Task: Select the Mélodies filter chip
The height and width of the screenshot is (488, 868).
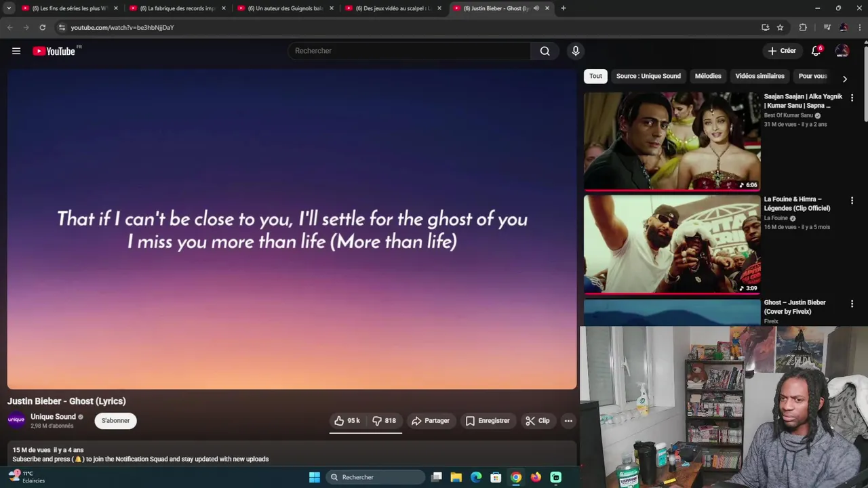Action: click(x=708, y=76)
